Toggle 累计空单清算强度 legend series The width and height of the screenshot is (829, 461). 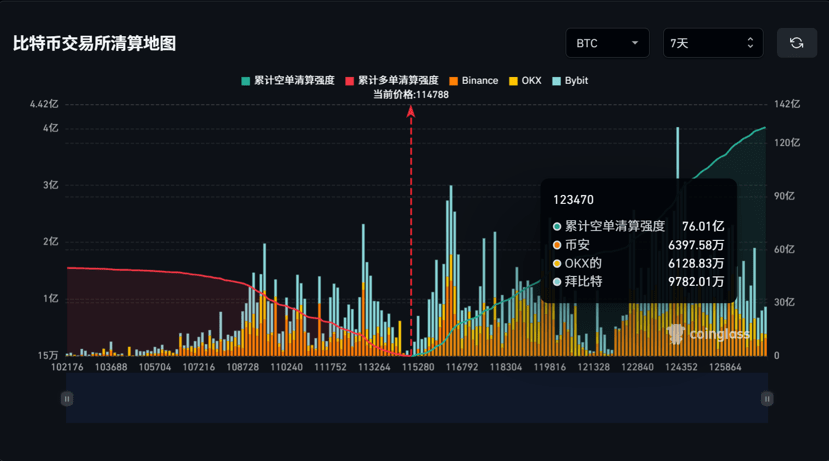(x=288, y=80)
